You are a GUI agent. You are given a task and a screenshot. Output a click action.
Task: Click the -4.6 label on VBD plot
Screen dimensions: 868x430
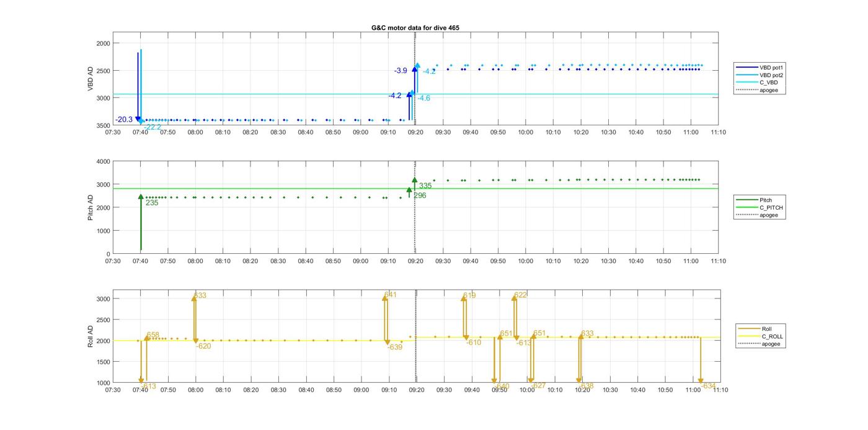[x=424, y=98]
